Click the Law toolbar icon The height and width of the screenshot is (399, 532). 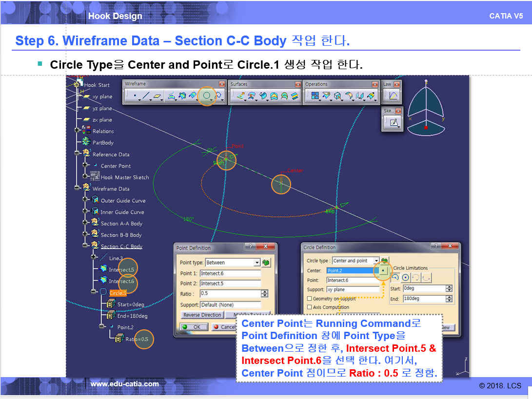pyautogui.click(x=392, y=96)
